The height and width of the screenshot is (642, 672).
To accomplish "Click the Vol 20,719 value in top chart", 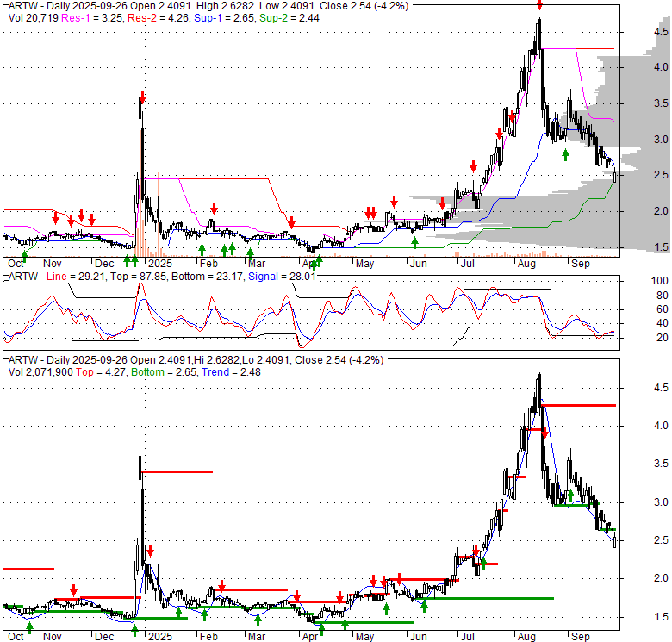I will (34, 18).
